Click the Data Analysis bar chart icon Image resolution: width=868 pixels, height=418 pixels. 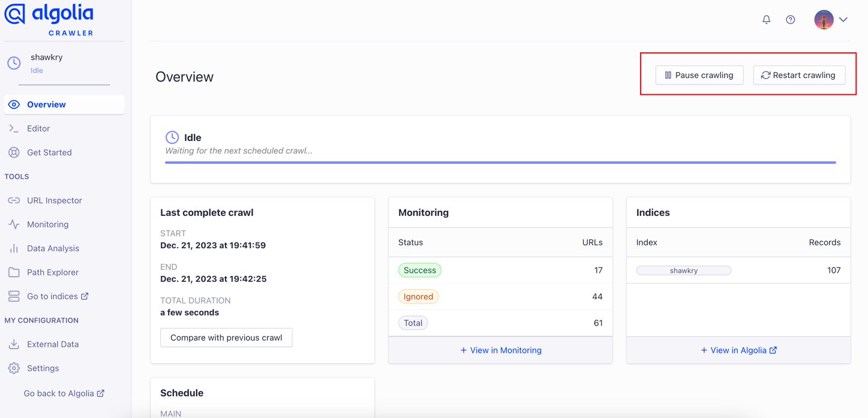14,248
